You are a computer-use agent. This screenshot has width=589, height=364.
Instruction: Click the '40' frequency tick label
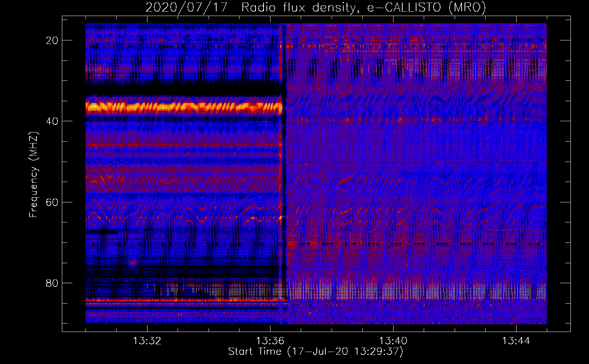click(52, 121)
